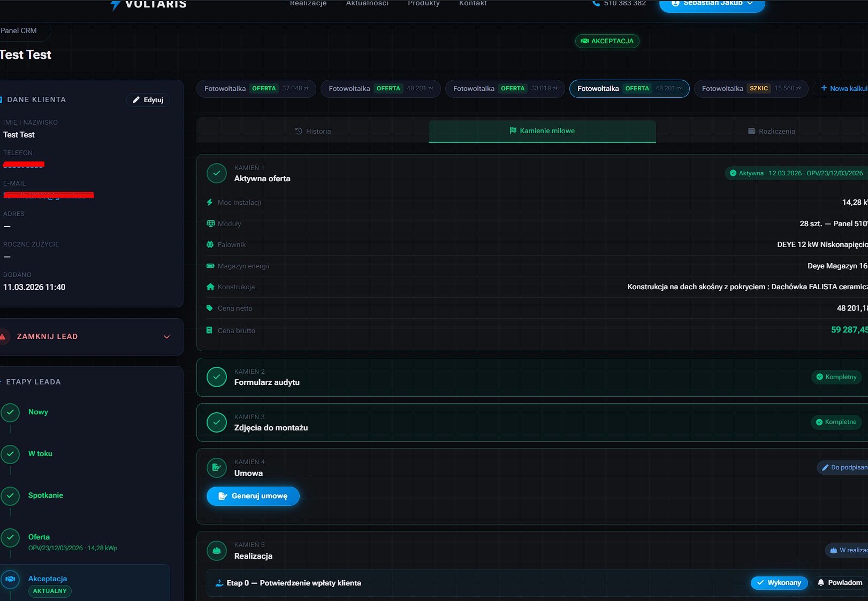The height and width of the screenshot is (601, 868).
Task: Click the Powiadom bell button
Action: pyautogui.click(x=840, y=583)
